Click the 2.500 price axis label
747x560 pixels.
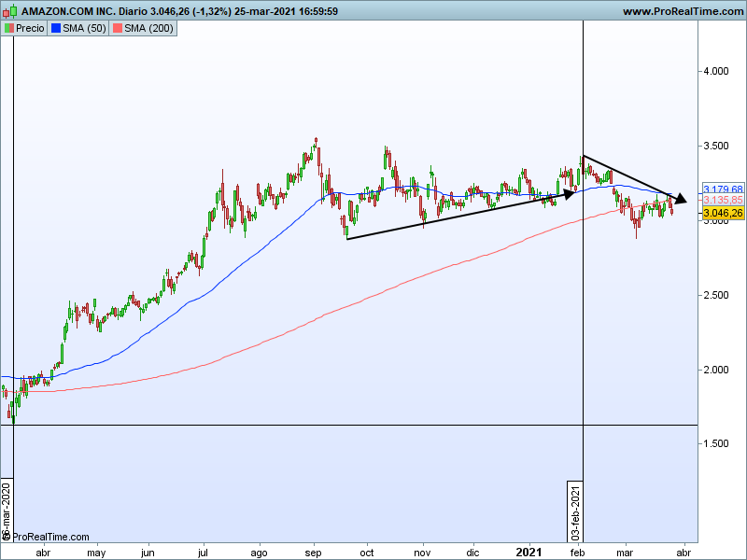716,295
